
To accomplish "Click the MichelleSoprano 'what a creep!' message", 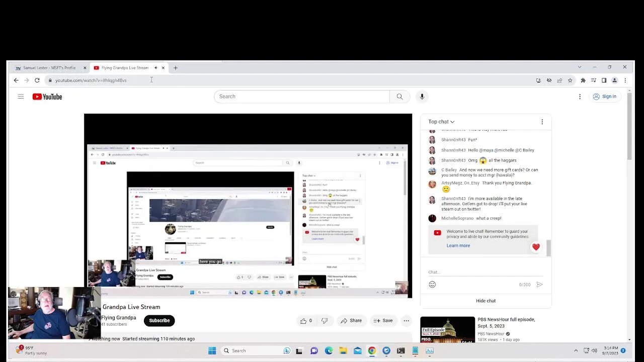I will point(471,218).
